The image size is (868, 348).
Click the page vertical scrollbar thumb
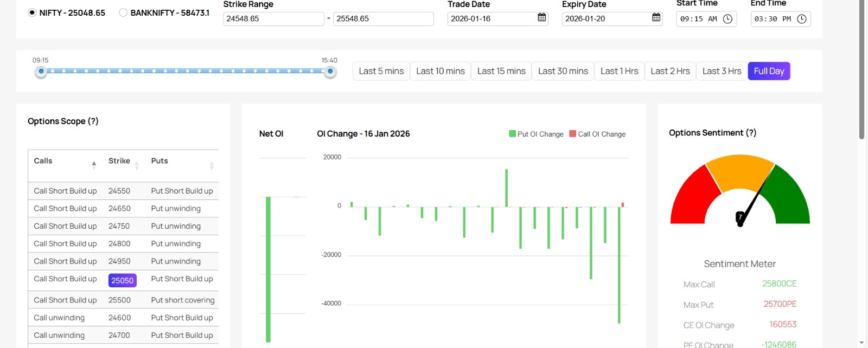[x=861, y=70]
